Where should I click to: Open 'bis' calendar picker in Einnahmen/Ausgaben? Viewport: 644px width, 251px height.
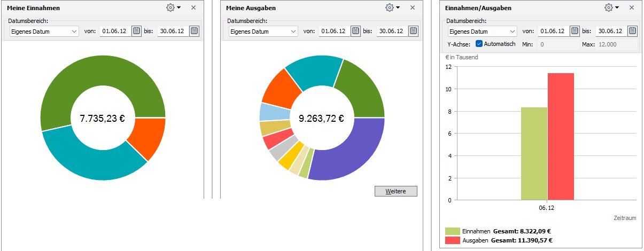(x=632, y=31)
